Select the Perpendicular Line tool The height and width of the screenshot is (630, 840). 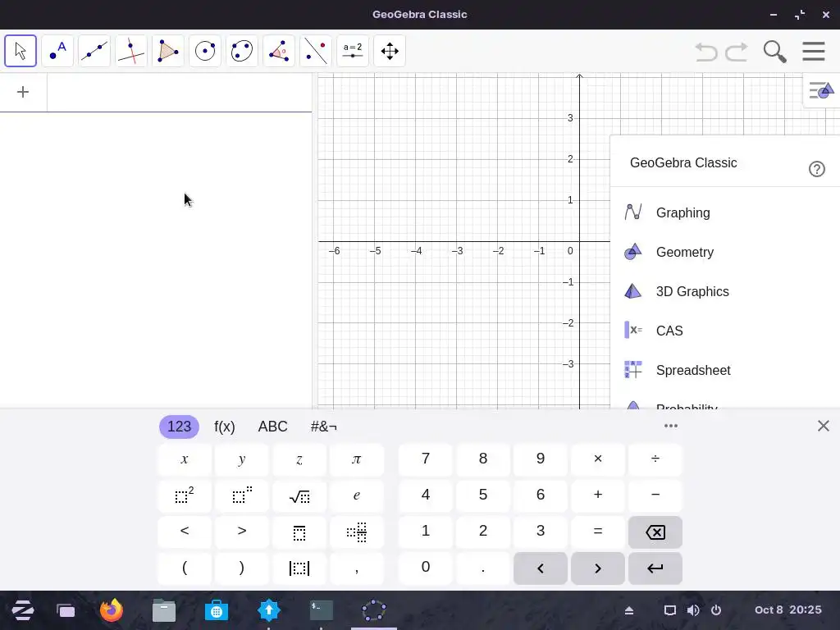[x=131, y=51]
